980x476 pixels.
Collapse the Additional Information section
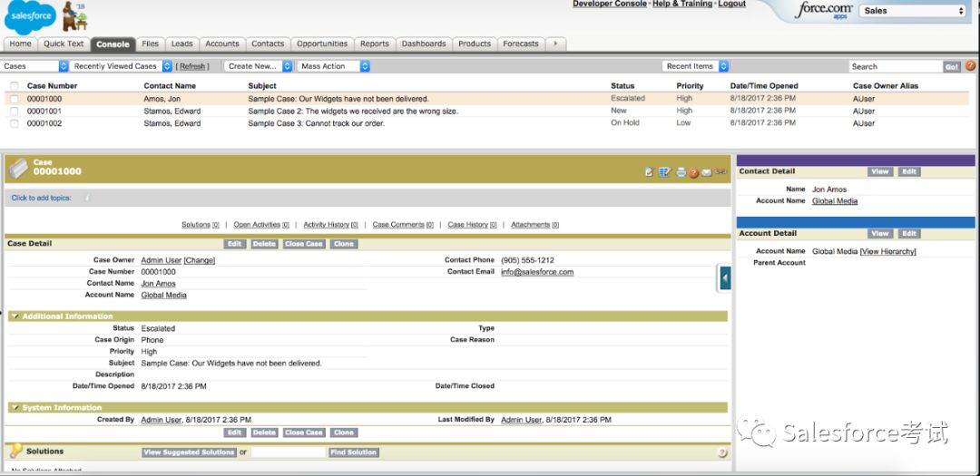click(x=15, y=316)
